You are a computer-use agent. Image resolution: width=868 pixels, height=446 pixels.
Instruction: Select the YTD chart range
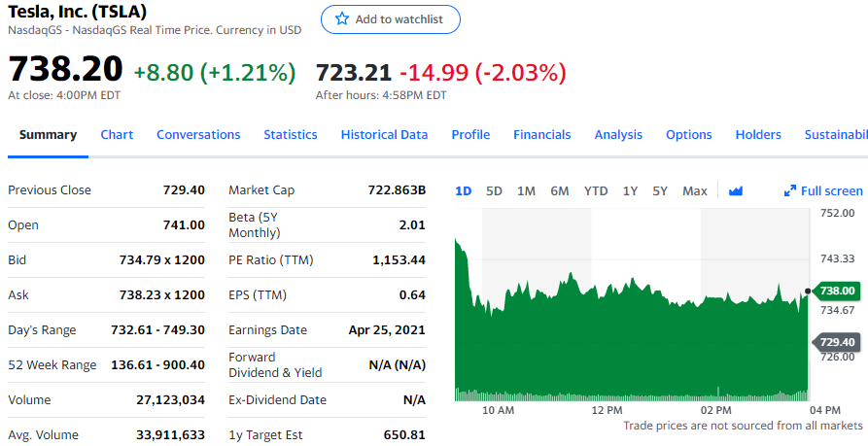596,190
